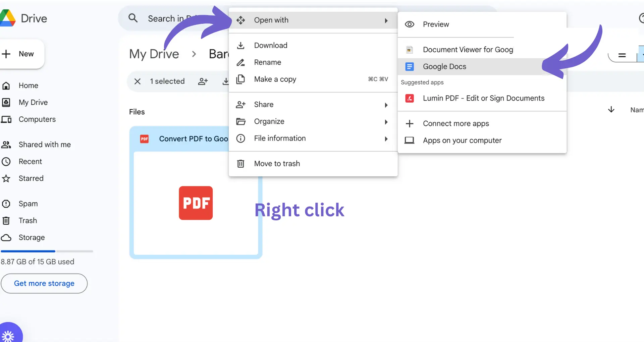Viewport: 644px width, 342px height.
Task: Select Lumin PDF - Edit or Sign Documents
Action: click(x=482, y=98)
